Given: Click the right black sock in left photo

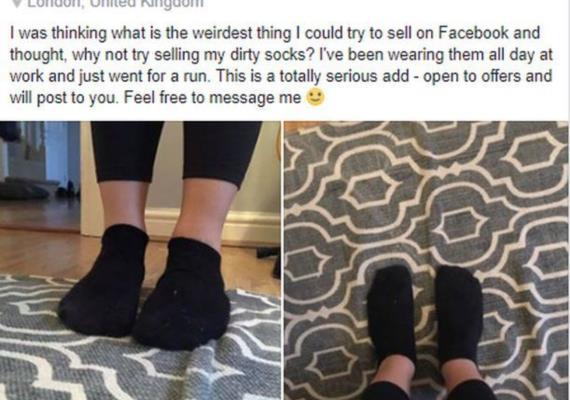Looking at the screenshot, I should (182, 293).
